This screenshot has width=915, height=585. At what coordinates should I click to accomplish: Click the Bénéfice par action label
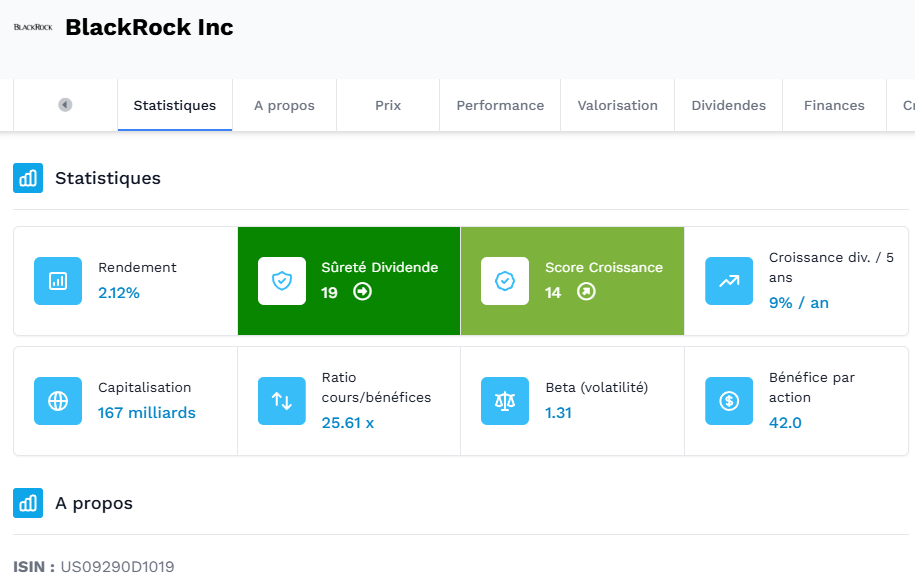tap(812, 387)
